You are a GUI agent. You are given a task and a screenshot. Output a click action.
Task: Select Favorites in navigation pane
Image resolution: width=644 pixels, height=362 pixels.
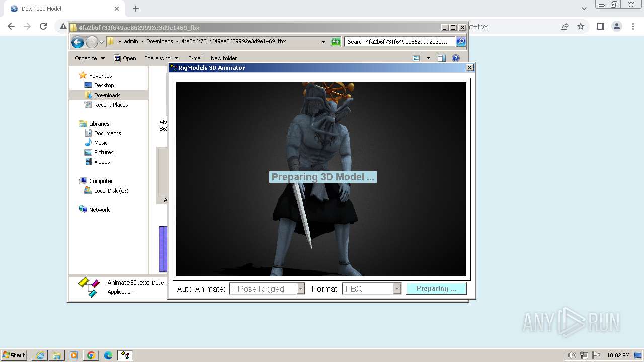pyautogui.click(x=100, y=76)
